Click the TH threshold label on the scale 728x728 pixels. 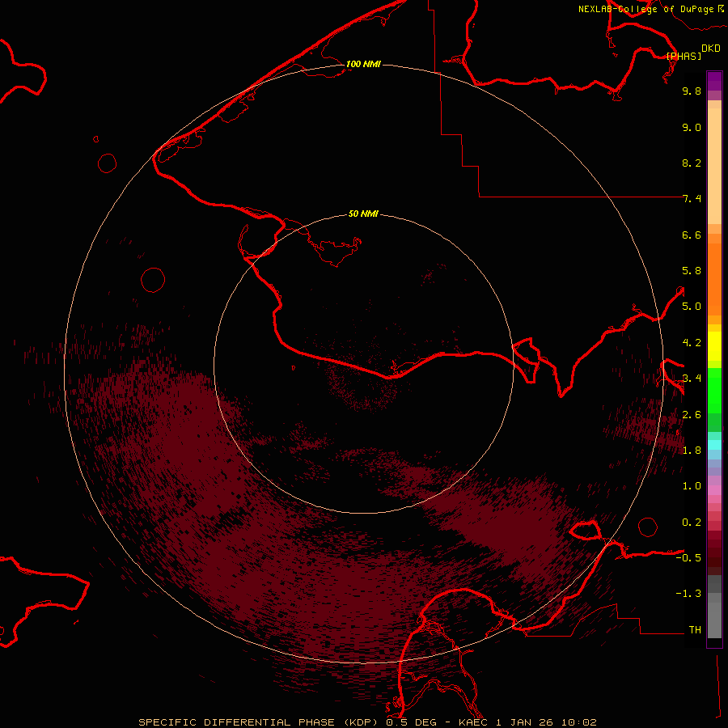(695, 630)
